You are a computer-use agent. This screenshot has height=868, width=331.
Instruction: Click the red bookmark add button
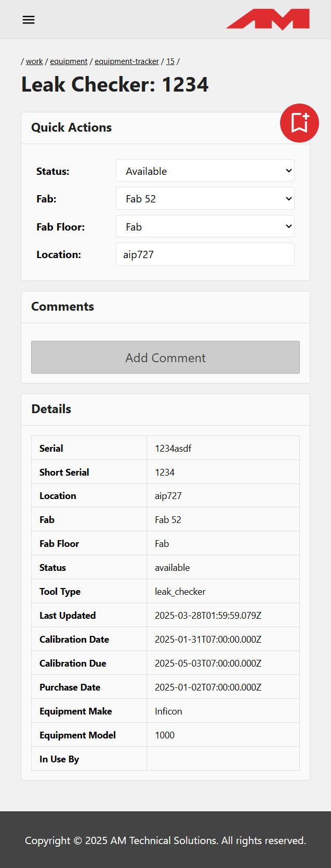point(299,123)
